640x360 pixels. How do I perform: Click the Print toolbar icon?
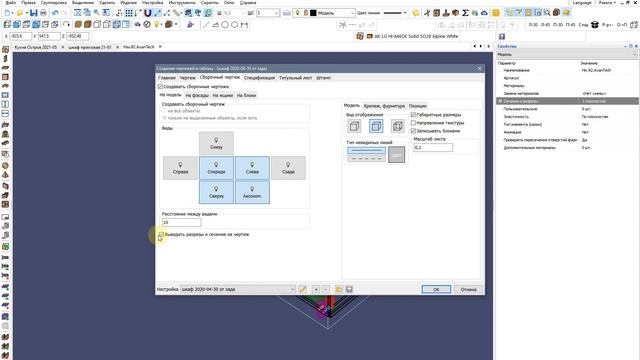pyautogui.click(x=43, y=13)
